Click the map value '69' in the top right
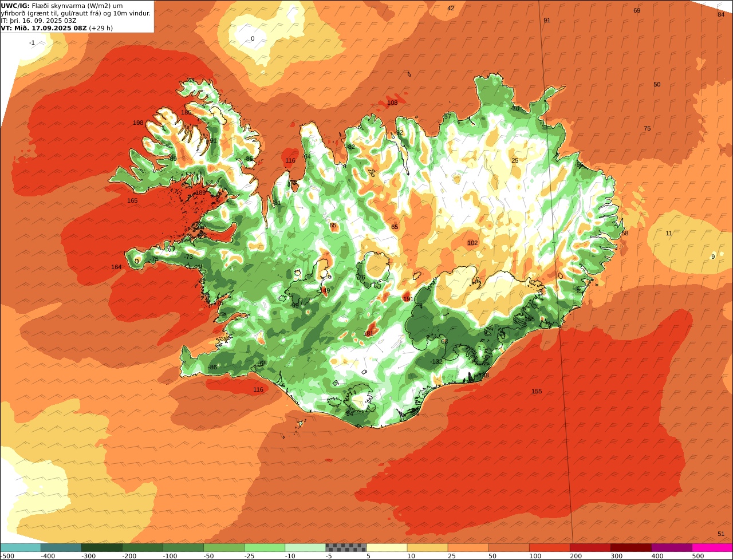The width and height of the screenshot is (733, 560). [x=637, y=11]
